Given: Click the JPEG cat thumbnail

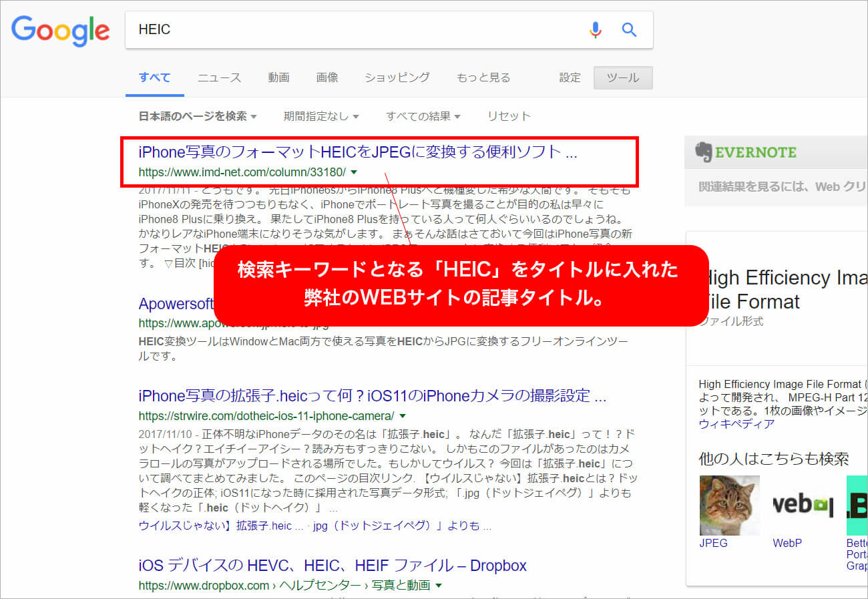Looking at the screenshot, I should click(729, 505).
